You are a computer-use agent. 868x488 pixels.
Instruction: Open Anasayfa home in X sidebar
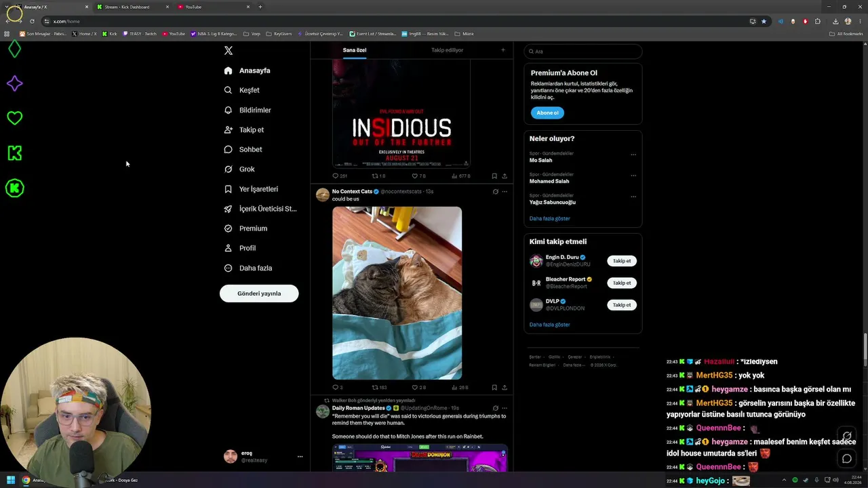coord(248,70)
